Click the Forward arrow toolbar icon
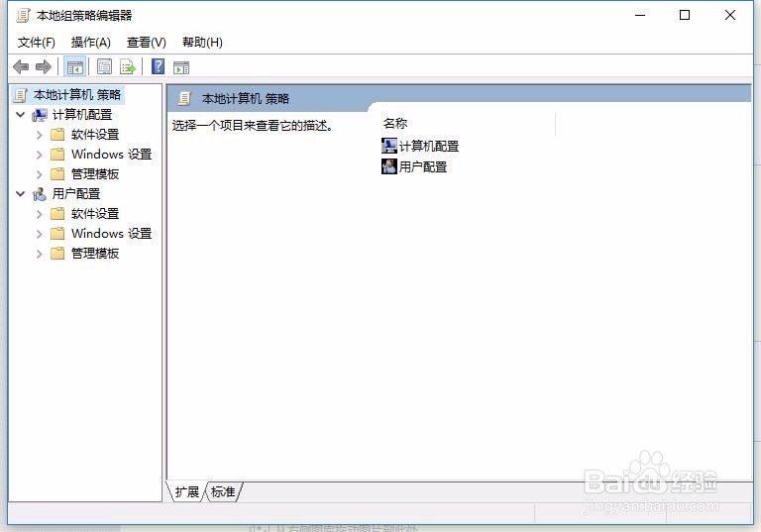 tap(44, 66)
